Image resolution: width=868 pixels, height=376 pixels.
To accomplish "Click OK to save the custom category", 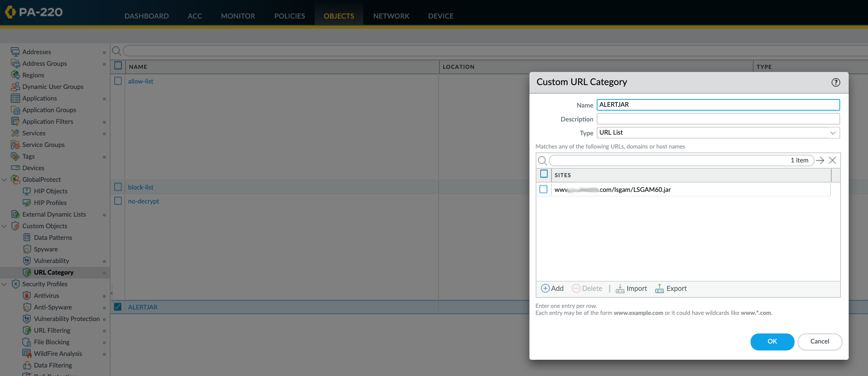I will 772,342.
